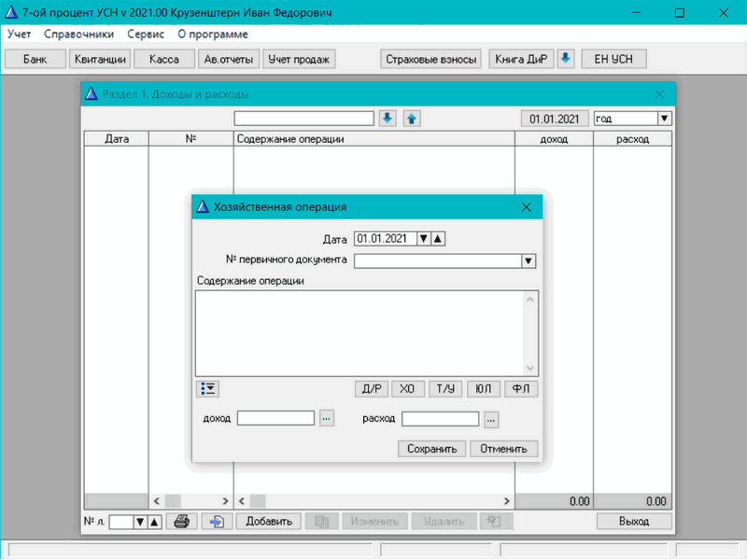Click the search-up arrow icon in Раздел 1
747x560 pixels.
[412, 119]
